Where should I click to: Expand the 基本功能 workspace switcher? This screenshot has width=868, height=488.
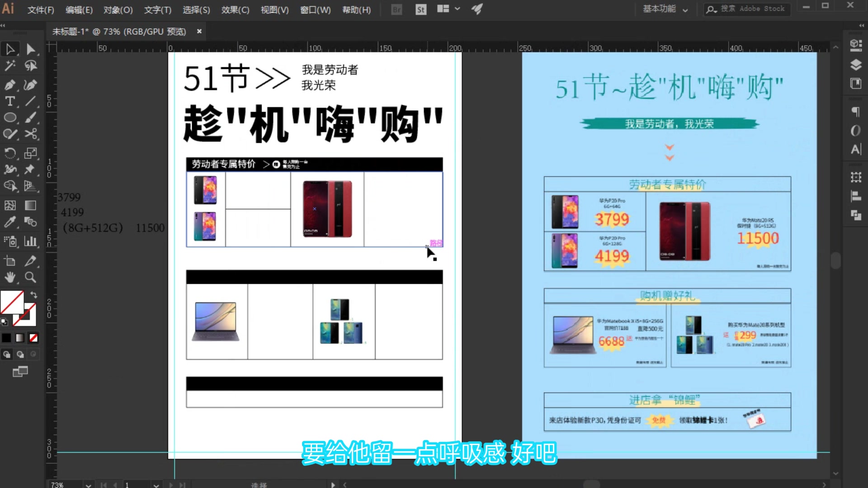click(665, 9)
